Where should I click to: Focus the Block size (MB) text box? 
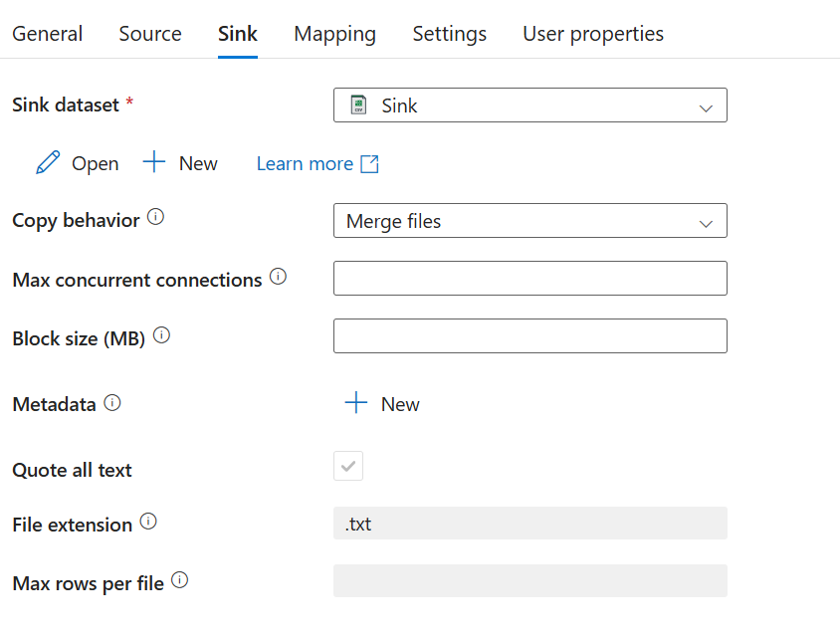(529, 336)
